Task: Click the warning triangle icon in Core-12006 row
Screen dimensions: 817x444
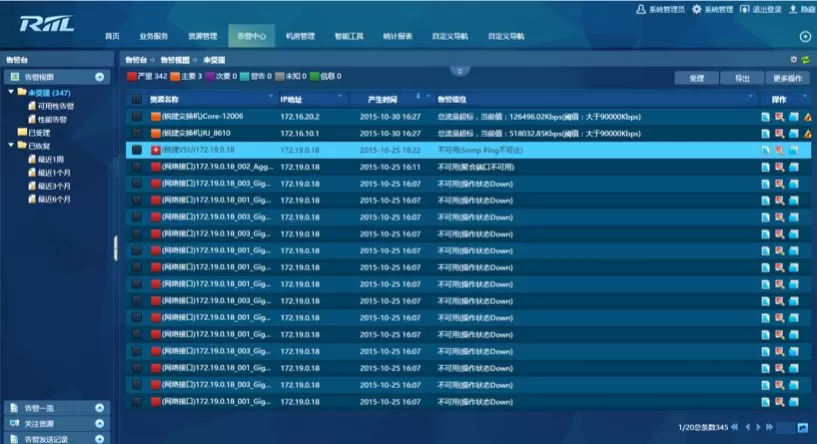Action: coord(806,116)
